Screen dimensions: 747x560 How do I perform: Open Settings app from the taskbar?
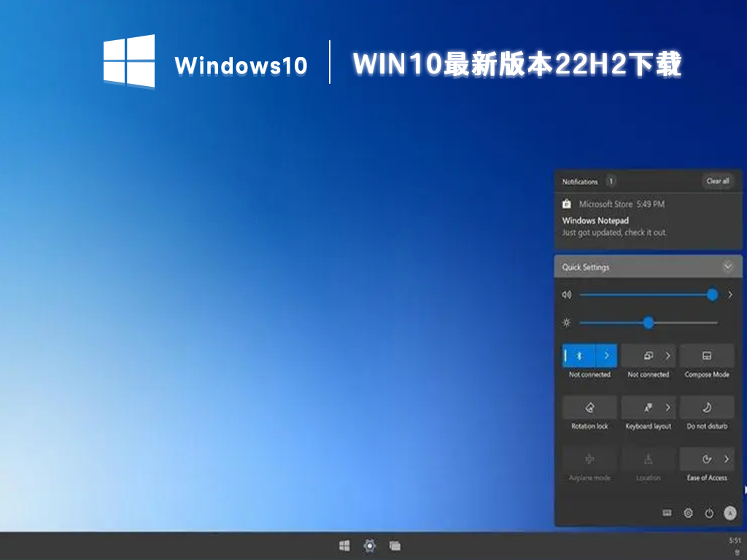[x=370, y=545]
